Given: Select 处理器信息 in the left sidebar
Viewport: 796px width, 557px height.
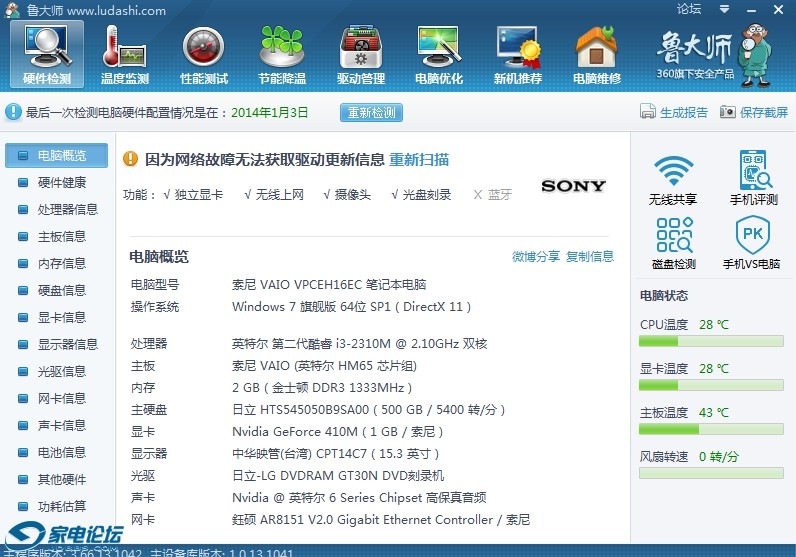Looking at the screenshot, I should pos(67,210).
